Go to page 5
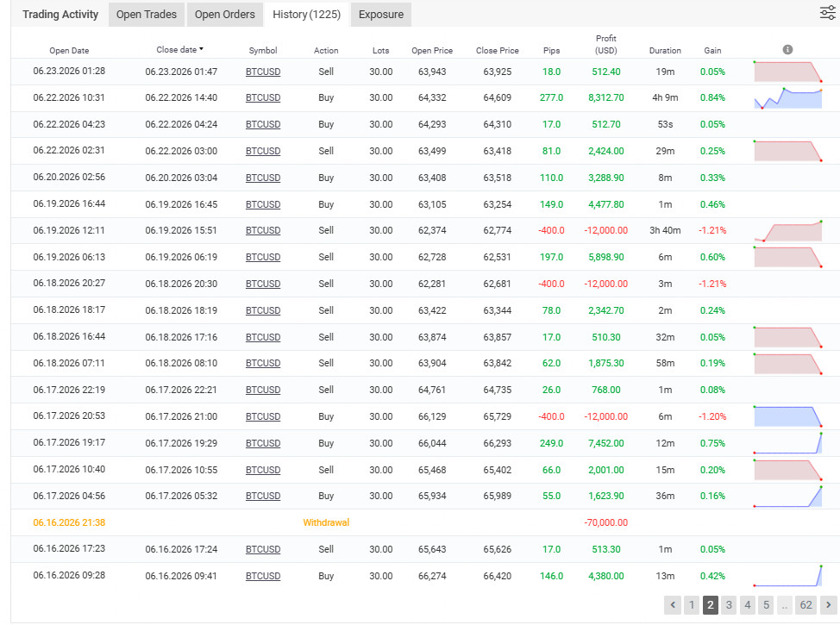840x625 pixels. 766,605
